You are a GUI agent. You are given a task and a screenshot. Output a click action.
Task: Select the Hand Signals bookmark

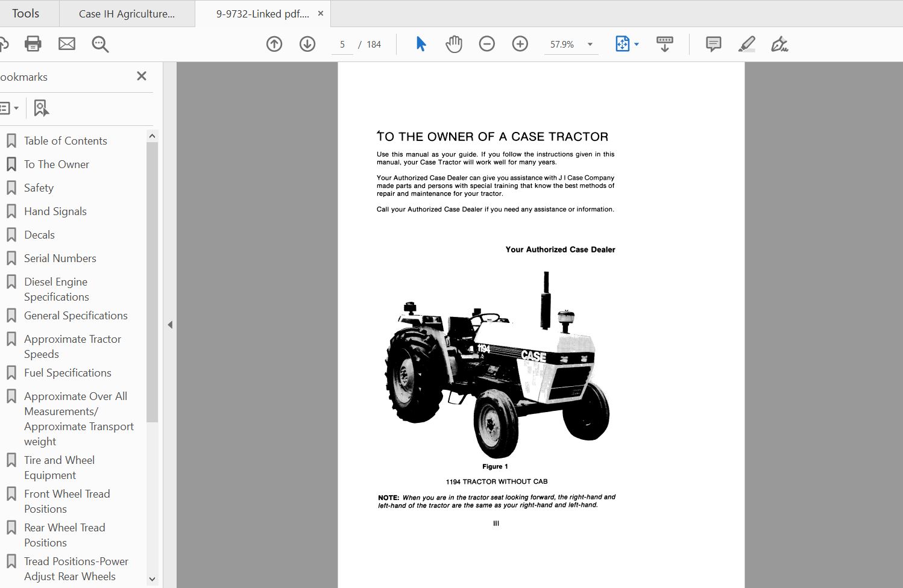click(55, 211)
